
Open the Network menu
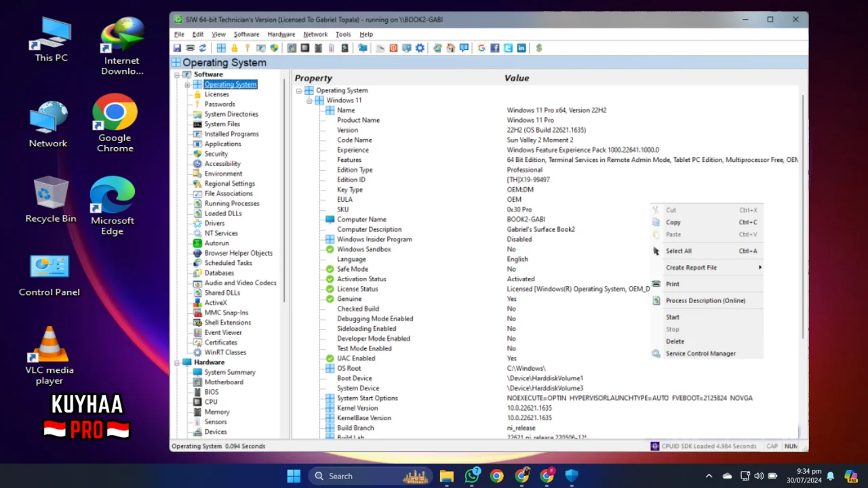click(x=315, y=34)
